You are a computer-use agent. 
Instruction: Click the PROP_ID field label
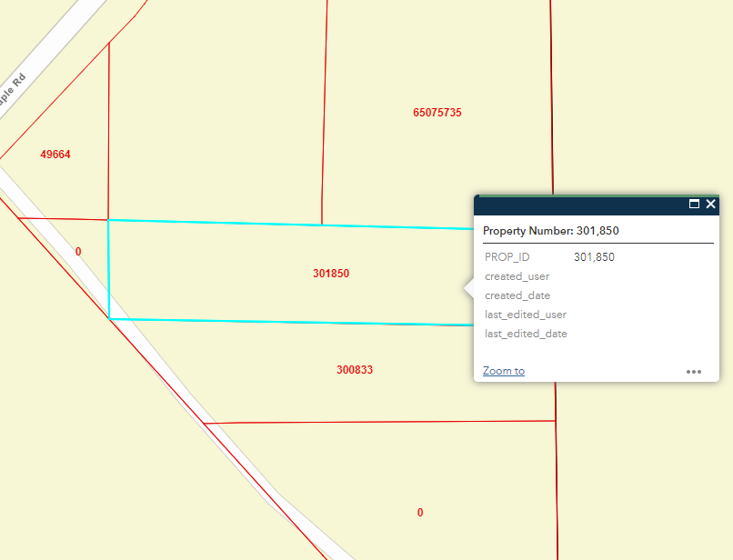click(507, 257)
